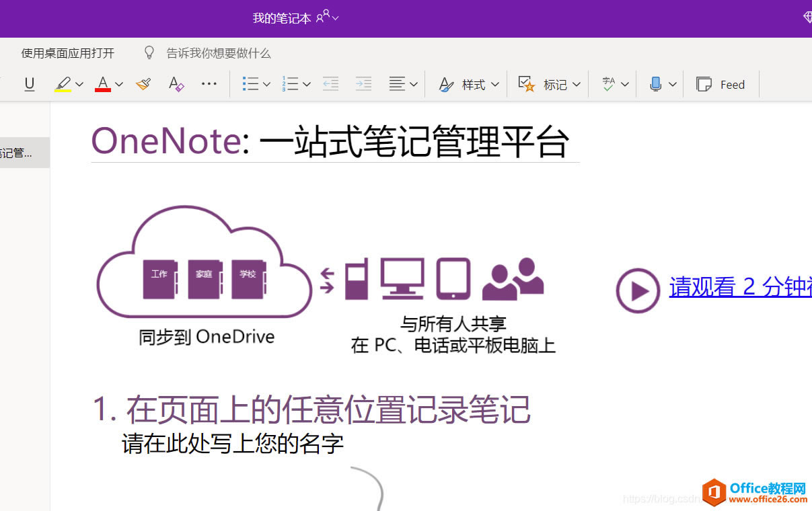Start dictation with the microphone icon
The height and width of the screenshot is (511, 812).
pos(656,84)
